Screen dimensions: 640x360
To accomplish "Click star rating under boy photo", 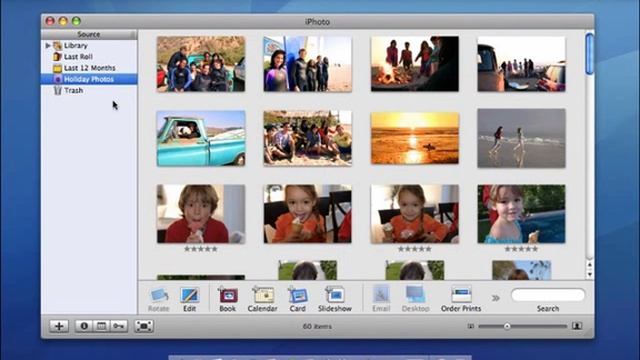I will point(201,249).
